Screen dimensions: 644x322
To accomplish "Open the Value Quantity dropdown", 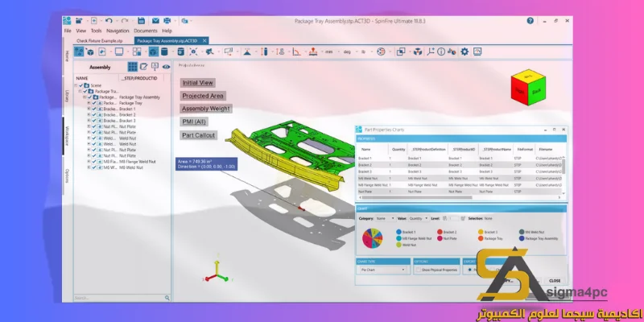I will click(419, 218).
